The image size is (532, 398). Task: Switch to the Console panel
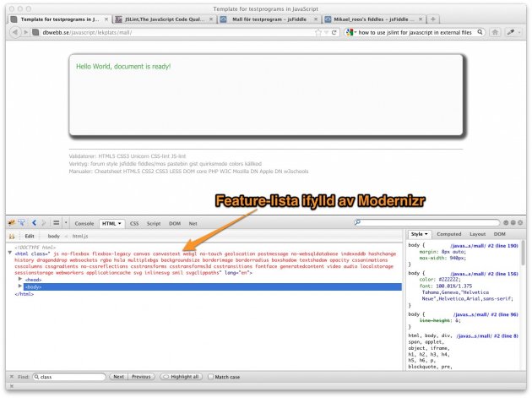pos(84,223)
